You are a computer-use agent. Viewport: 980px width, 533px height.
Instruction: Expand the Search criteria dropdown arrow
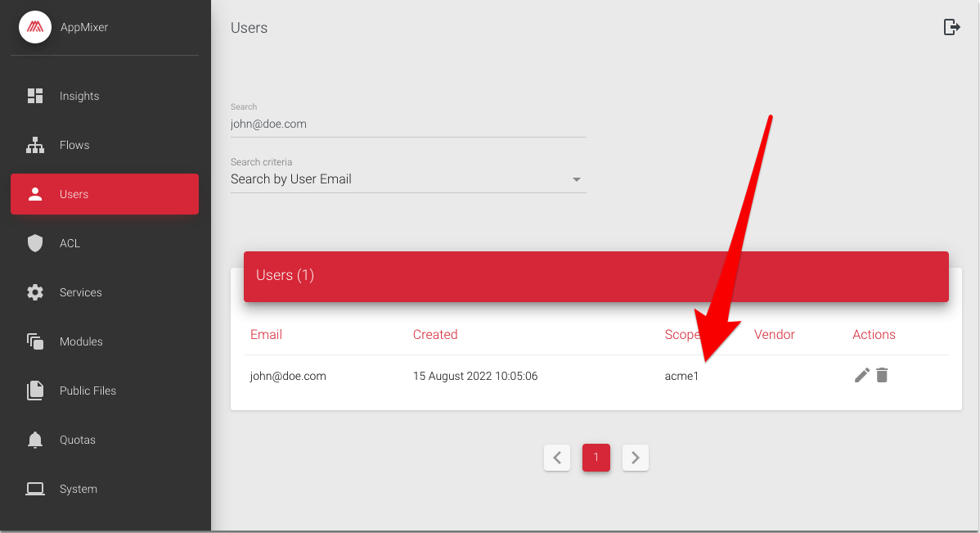coord(577,179)
